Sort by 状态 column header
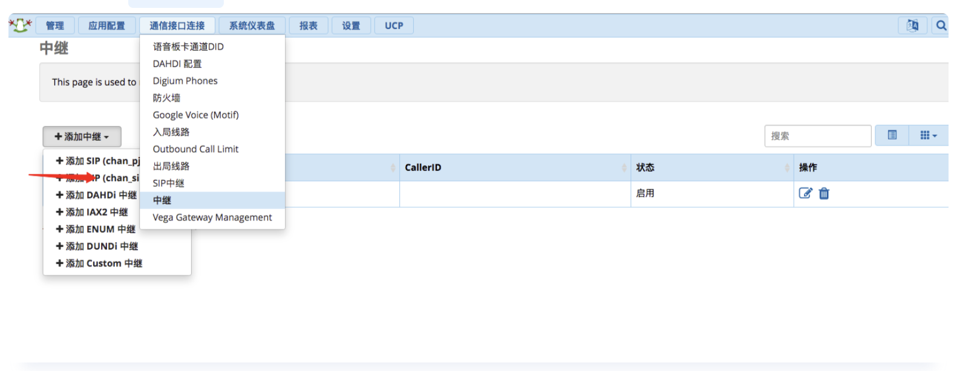 click(x=712, y=167)
